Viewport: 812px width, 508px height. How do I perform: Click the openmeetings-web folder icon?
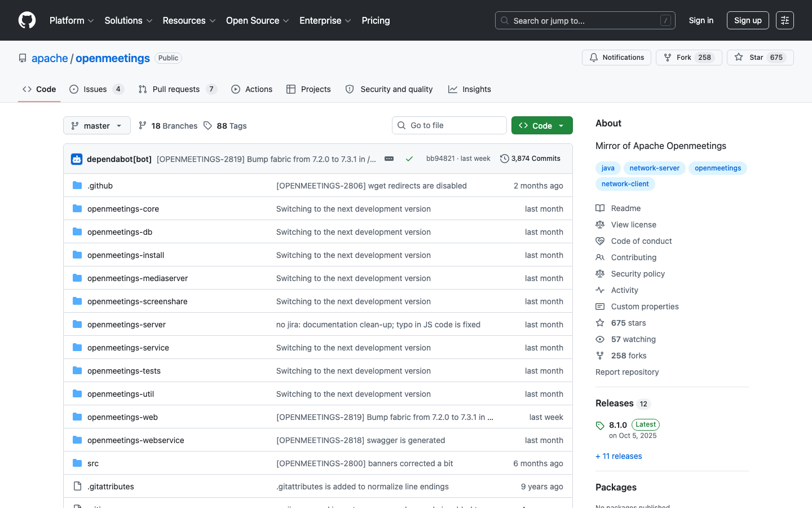[x=77, y=417]
